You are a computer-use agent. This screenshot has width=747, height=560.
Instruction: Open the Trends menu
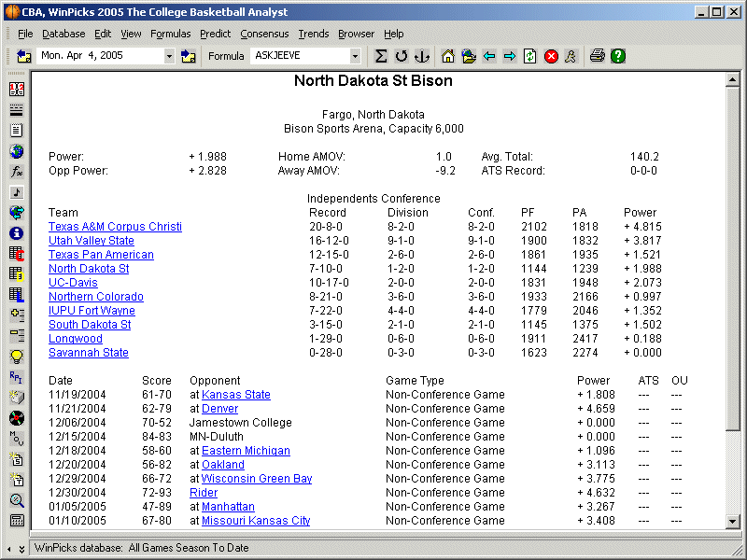314,34
